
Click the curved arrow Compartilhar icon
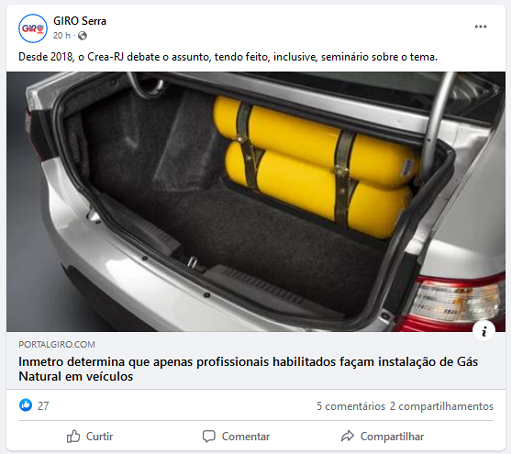point(347,436)
